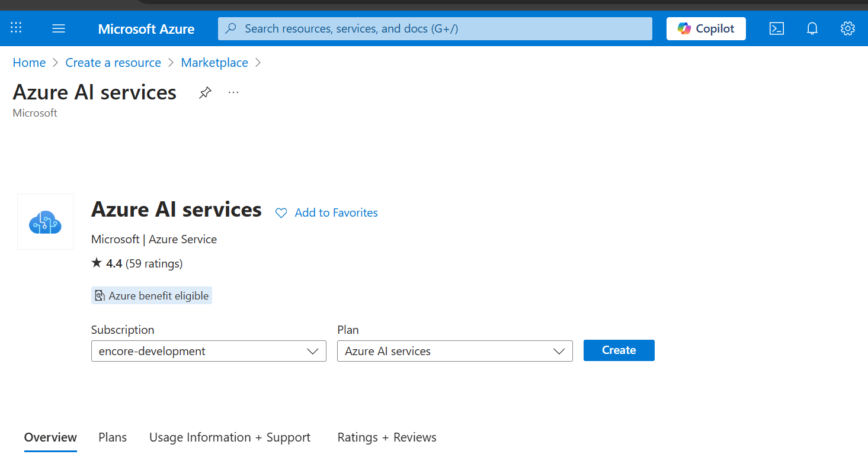This screenshot has height=467, width=868.
Task: Go to Create a resource breadcrumb
Action: point(113,63)
